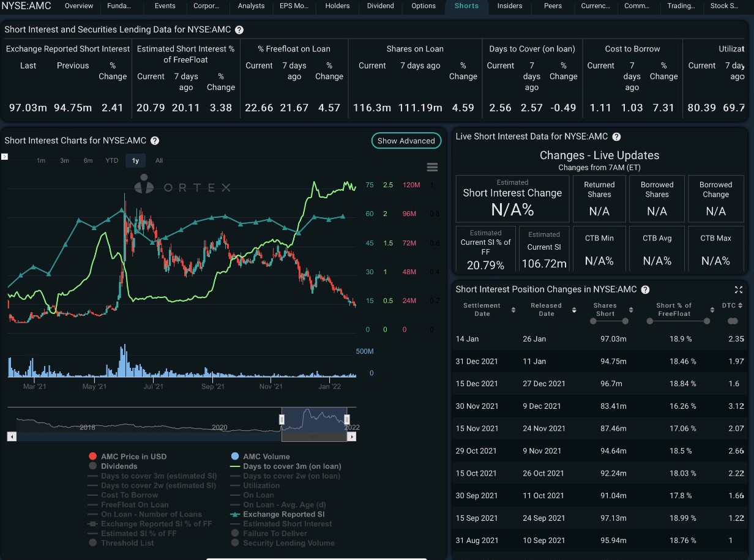Enable Threshold List legend entry
The height and width of the screenshot is (560, 754).
point(121,543)
